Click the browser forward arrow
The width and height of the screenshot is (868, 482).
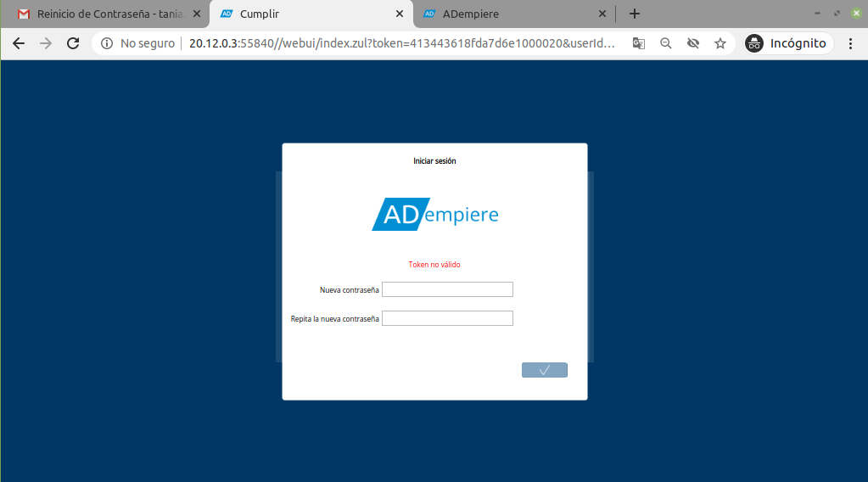tap(46, 43)
